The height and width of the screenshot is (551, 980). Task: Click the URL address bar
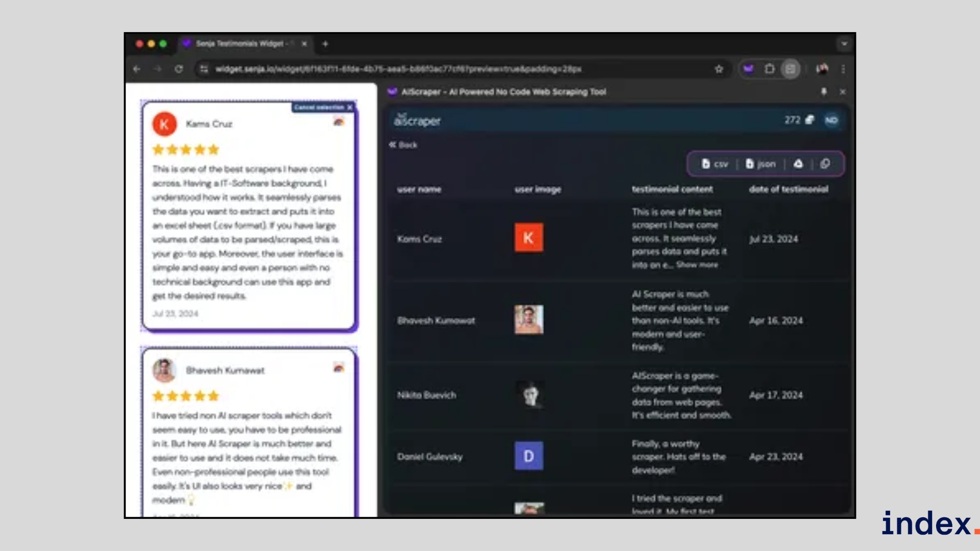click(x=398, y=69)
